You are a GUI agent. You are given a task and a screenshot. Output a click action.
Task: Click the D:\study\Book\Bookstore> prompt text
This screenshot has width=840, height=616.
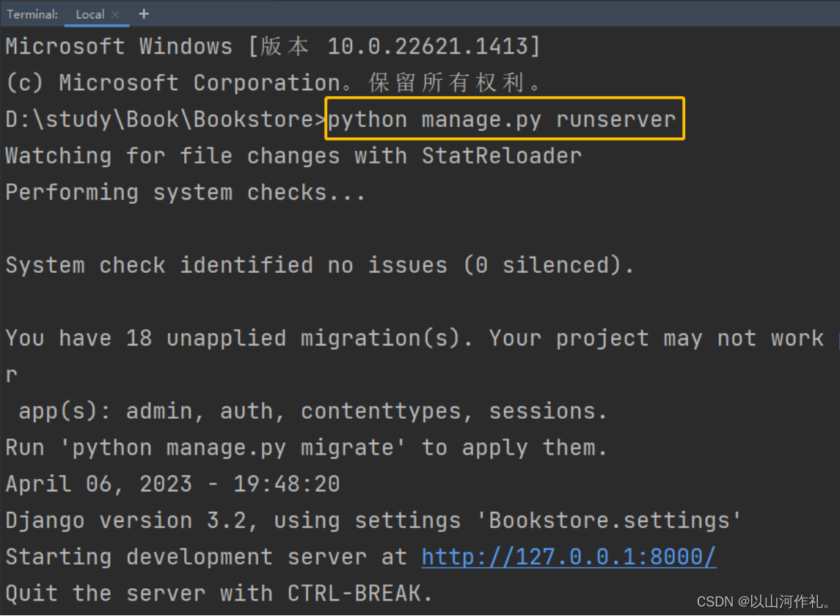[x=166, y=120]
